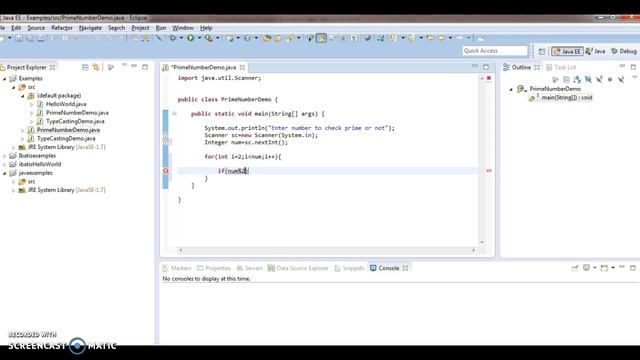Click the editor horizontal scrollbar
Image resolution: width=640 pixels, height=360 pixels.
coord(327,250)
